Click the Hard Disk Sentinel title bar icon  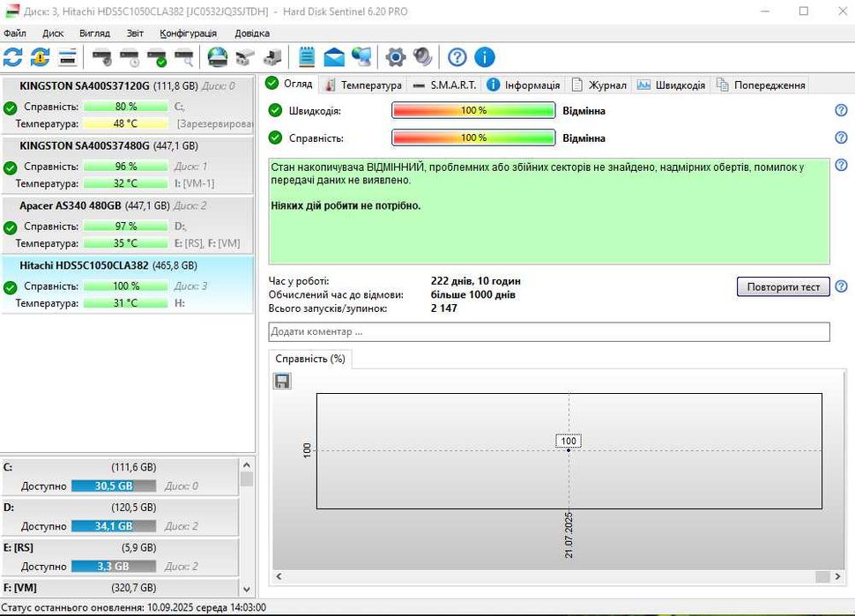[x=11, y=11]
